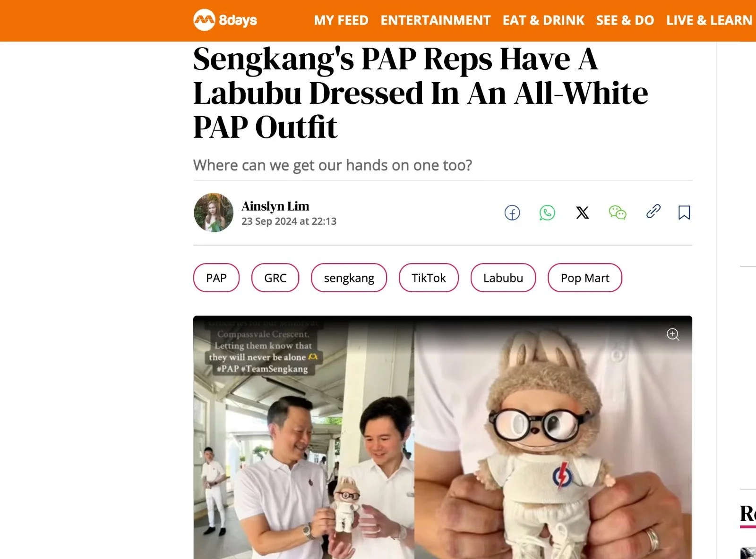Image resolution: width=756 pixels, height=559 pixels.
Task: Go to Eat & Drink section
Action: (x=543, y=20)
